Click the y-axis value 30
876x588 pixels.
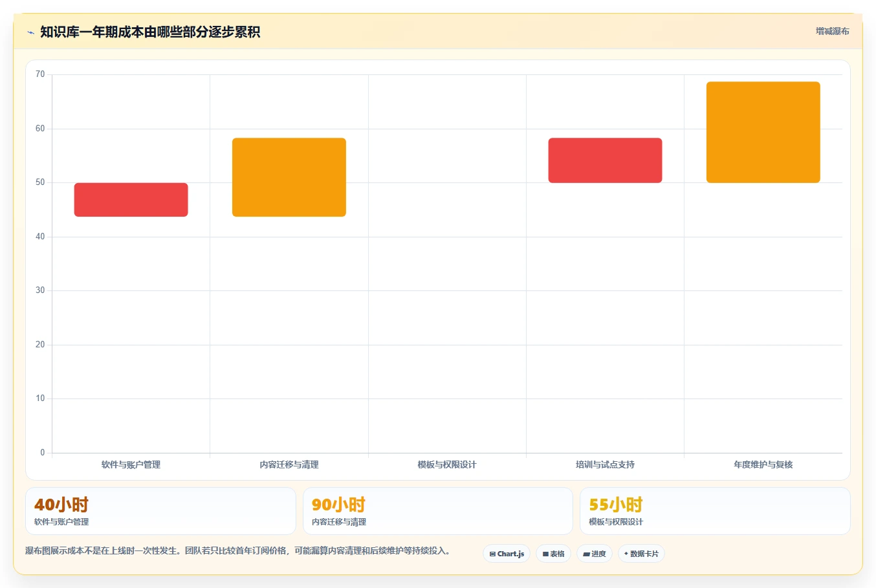[x=40, y=290]
